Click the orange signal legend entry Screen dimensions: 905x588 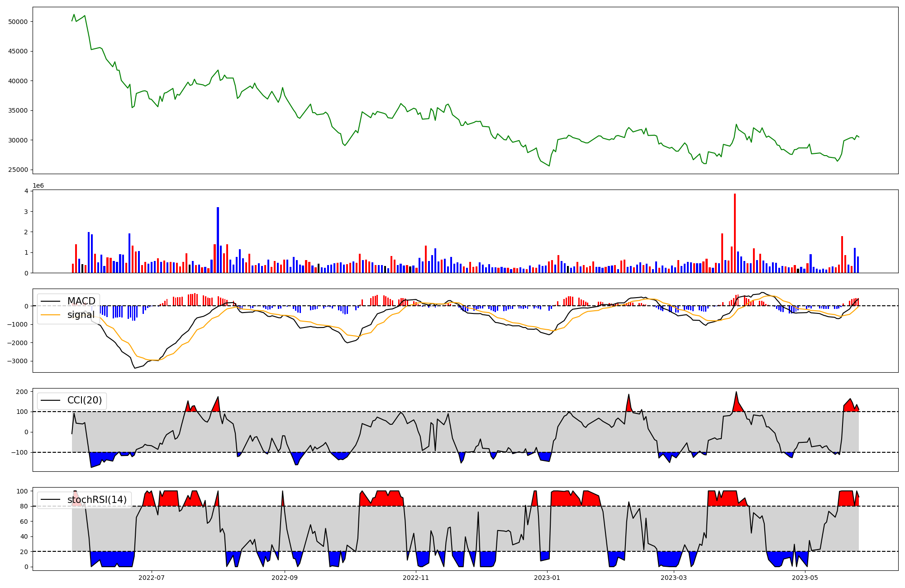(x=81, y=315)
